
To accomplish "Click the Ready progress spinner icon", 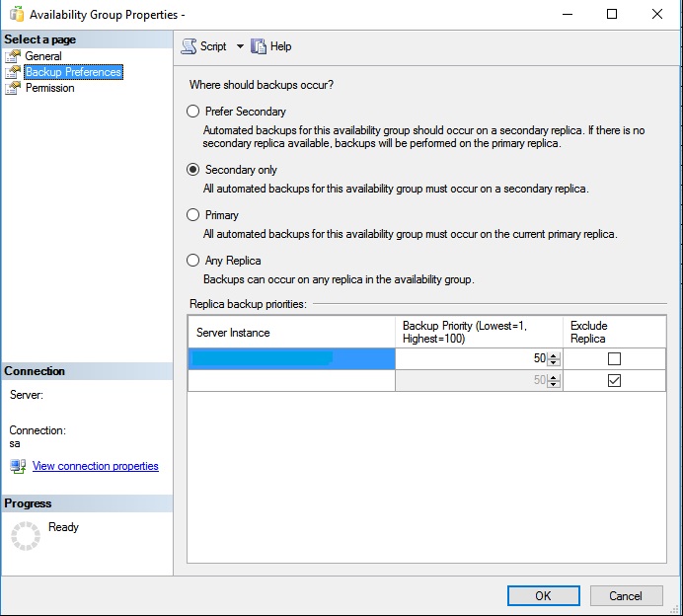I will [x=26, y=536].
